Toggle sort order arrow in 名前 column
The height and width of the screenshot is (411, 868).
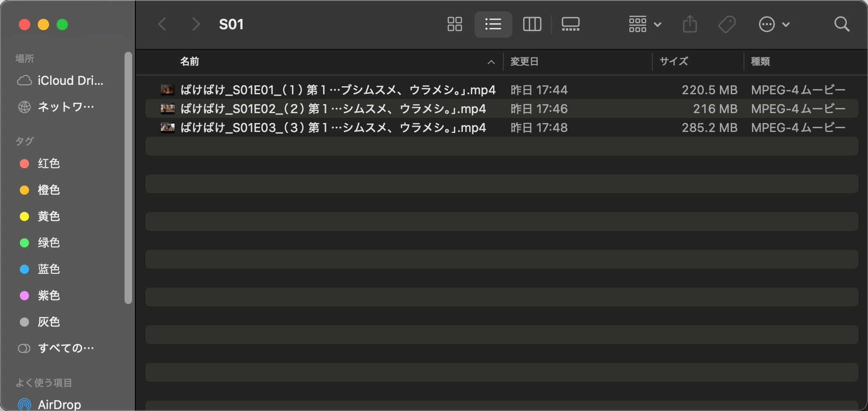tap(491, 62)
